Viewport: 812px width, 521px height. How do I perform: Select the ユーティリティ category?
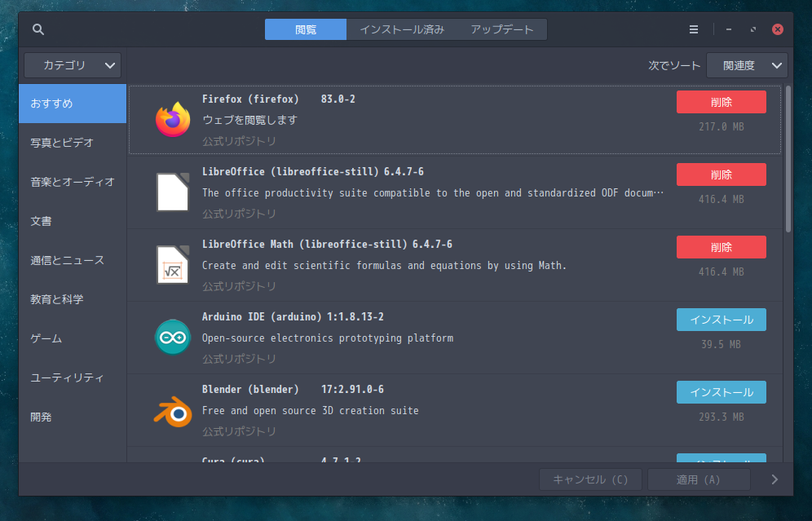73,378
